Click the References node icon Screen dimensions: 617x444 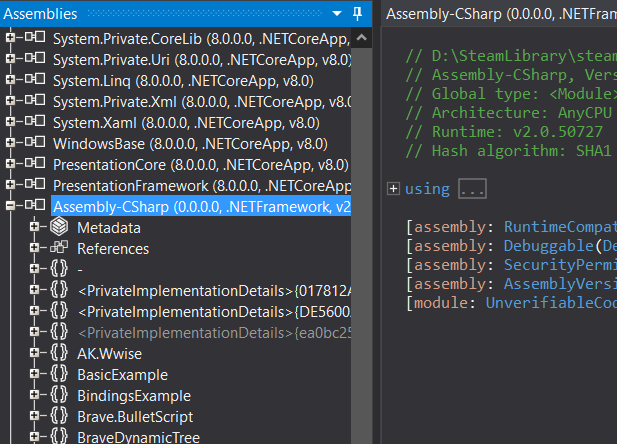(x=60, y=249)
